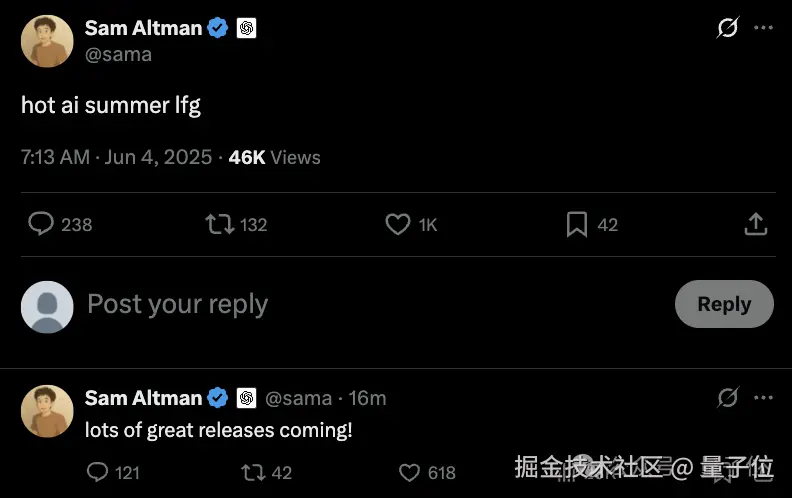Open Grok icon on the main post
The image size is (792, 498).
coord(728,28)
